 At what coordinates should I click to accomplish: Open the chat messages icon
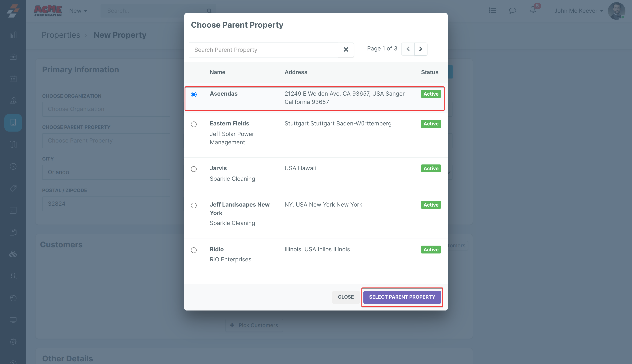click(512, 11)
